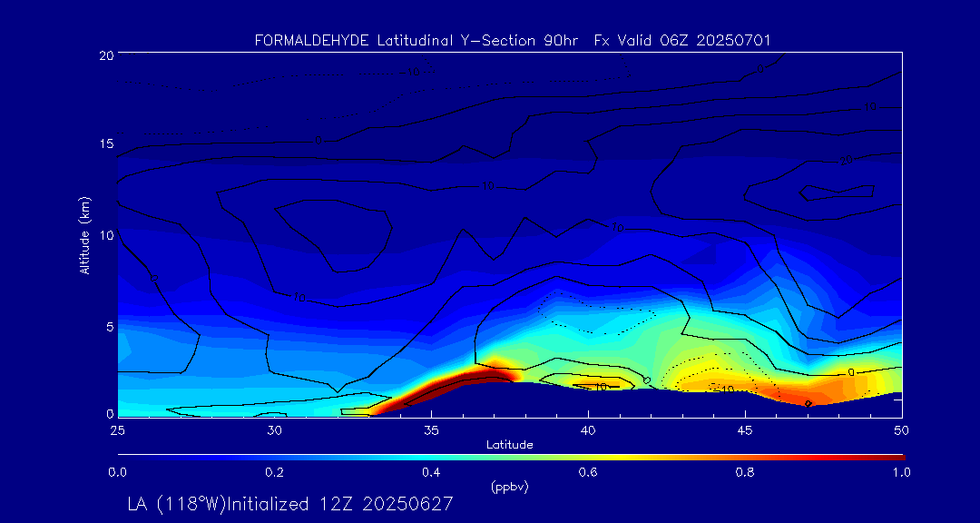Viewport: 980px width, 523px height.
Task: Click the y-axis tick label "5"
Action: (110, 326)
